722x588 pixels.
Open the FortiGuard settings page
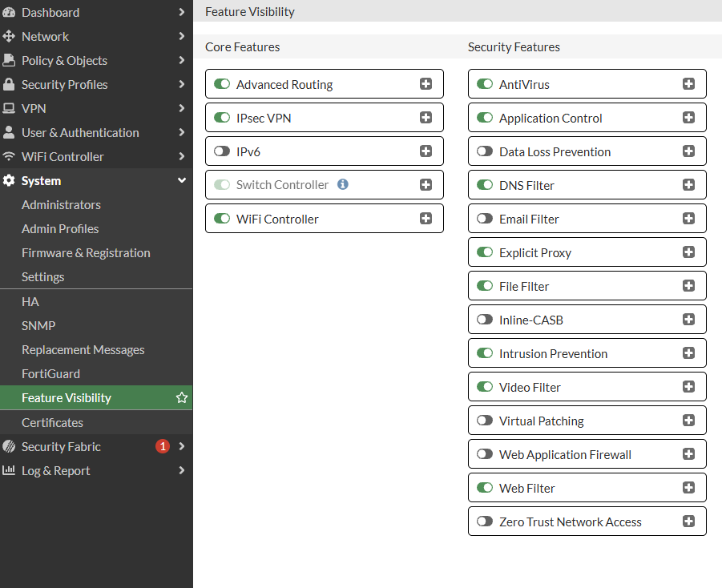pyautogui.click(x=50, y=374)
